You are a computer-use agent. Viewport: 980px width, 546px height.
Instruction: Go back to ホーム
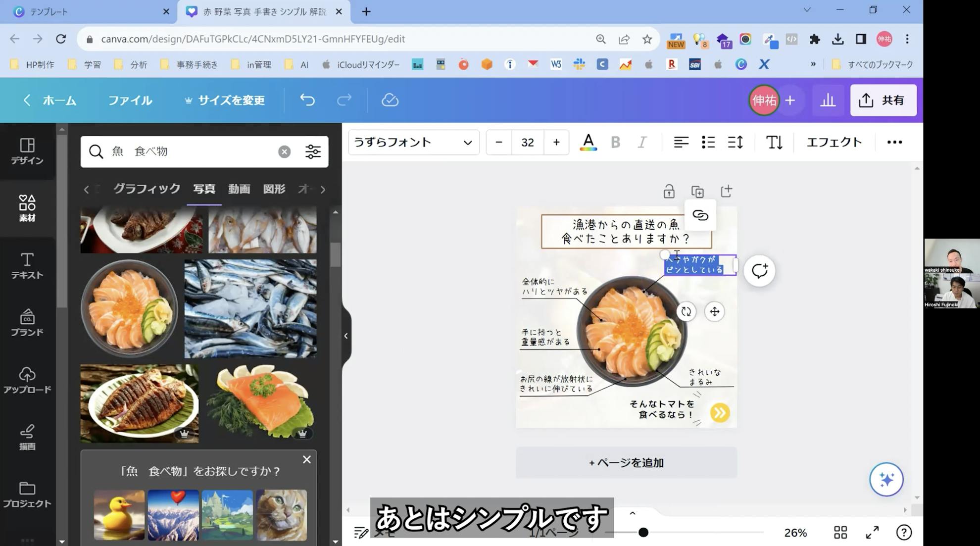tap(50, 100)
